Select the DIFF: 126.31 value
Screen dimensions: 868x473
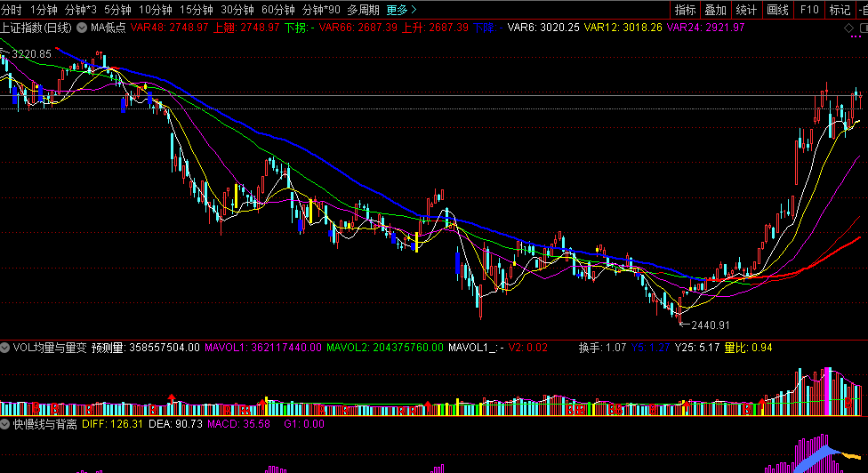pyautogui.click(x=112, y=424)
